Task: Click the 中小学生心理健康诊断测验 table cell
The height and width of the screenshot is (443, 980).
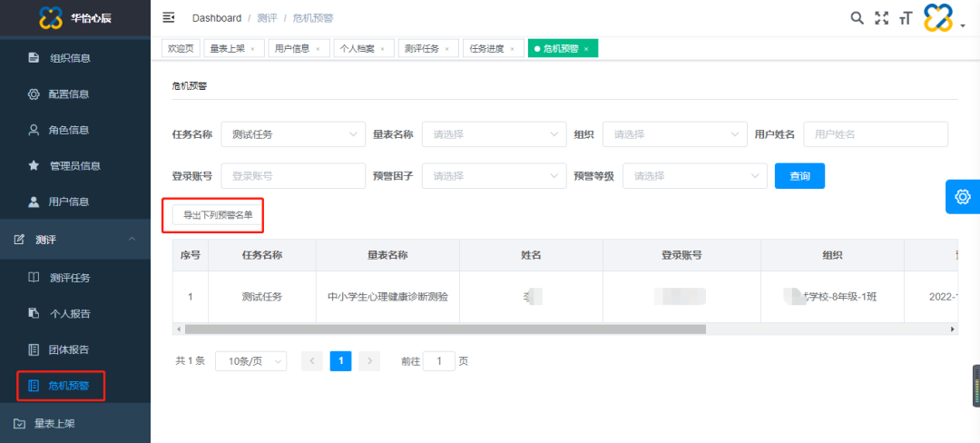Action: point(388,297)
